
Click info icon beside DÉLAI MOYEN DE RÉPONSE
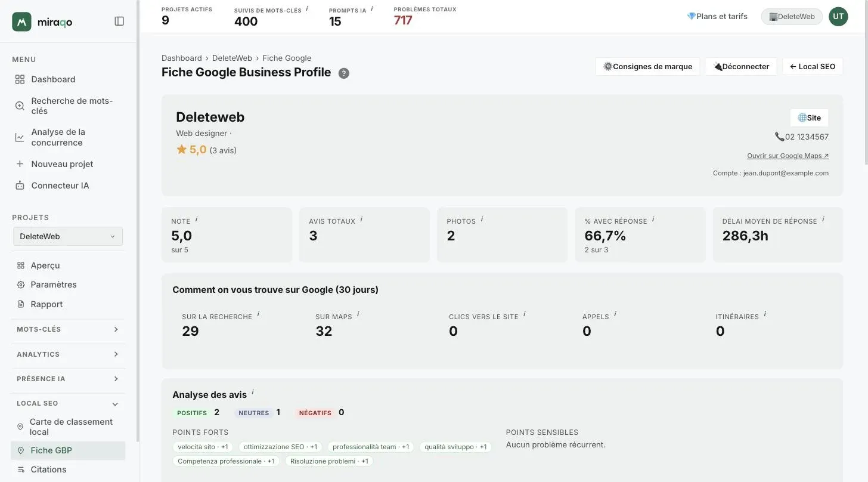click(x=823, y=220)
